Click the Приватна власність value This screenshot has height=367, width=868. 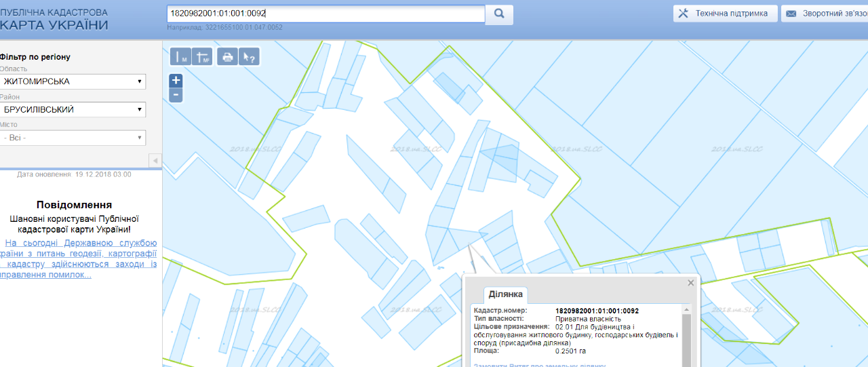[x=588, y=319]
